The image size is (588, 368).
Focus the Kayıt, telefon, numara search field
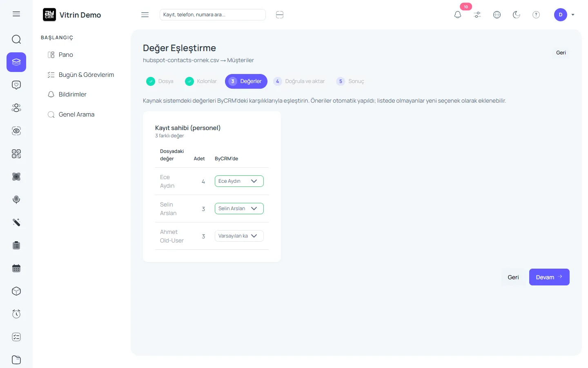[213, 15]
